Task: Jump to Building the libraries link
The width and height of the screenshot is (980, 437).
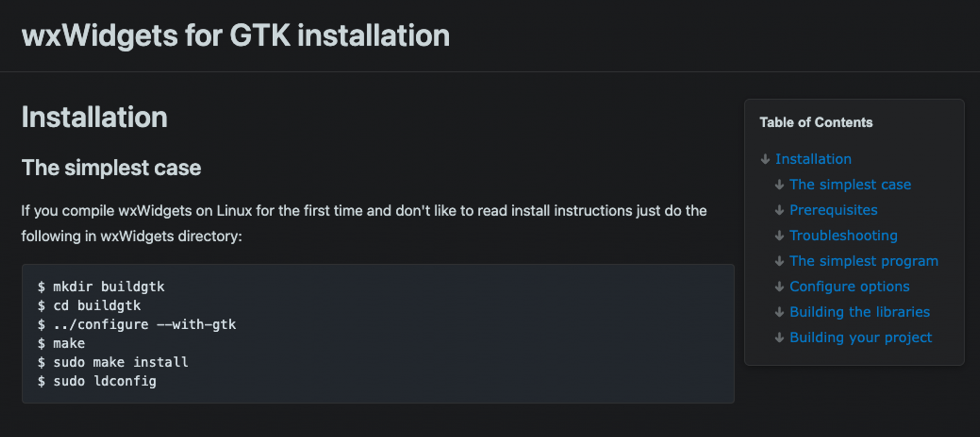Action: click(859, 312)
